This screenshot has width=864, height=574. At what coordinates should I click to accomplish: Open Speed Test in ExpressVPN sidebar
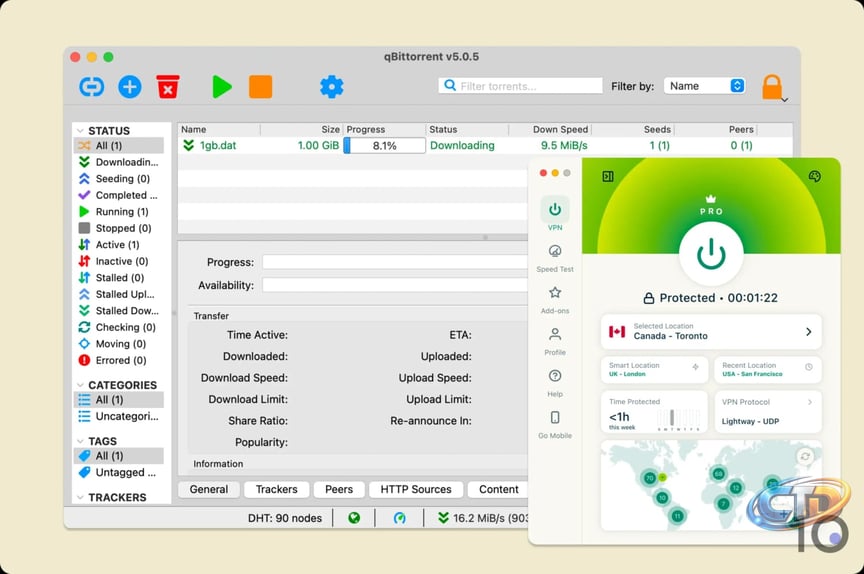tap(555, 258)
